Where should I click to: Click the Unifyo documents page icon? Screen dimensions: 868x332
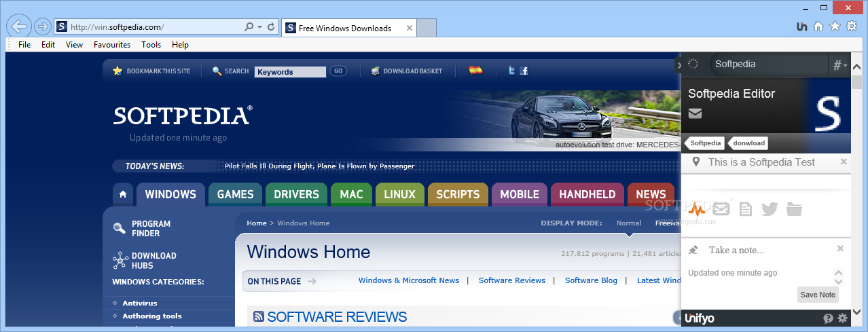(746, 209)
